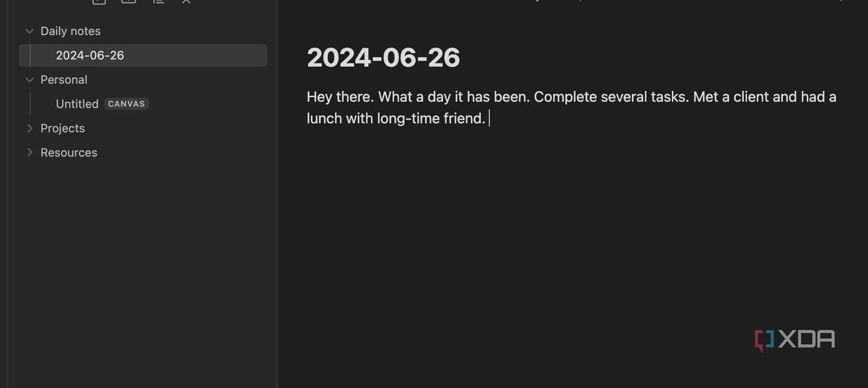Expand the Resources folder chevron

coord(29,153)
